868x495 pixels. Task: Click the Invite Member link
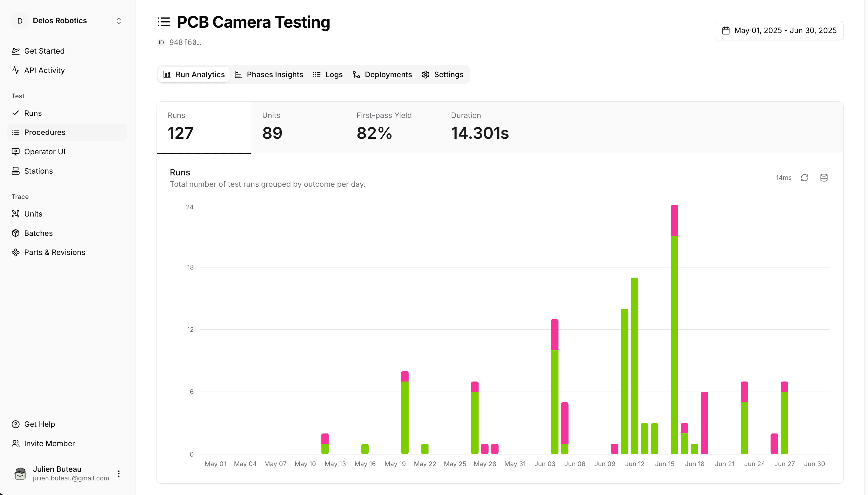[49, 443]
